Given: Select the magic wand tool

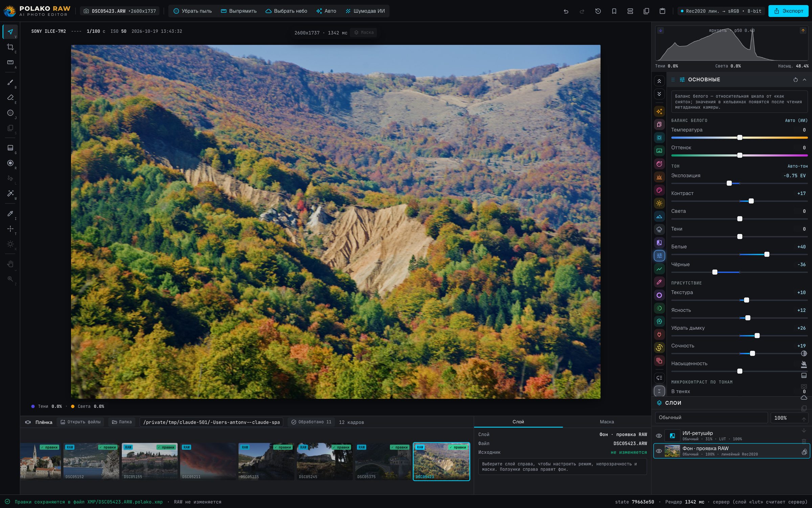Looking at the screenshot, I should click(x=10, y=193).
